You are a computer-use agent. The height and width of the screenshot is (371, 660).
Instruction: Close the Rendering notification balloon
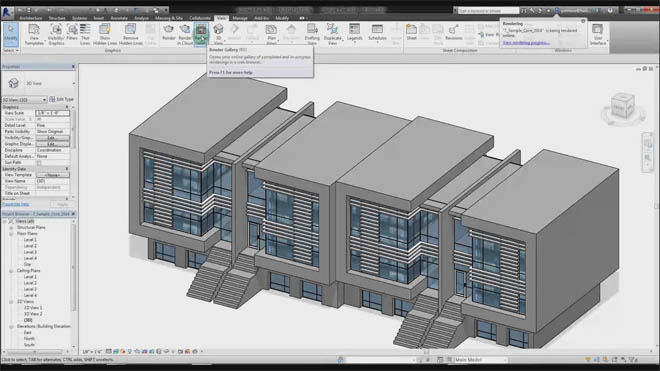pos(583,21)
